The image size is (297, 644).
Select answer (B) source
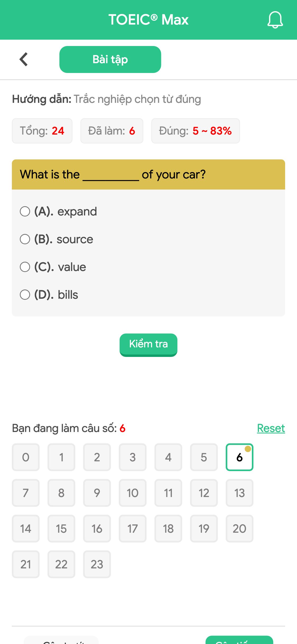click(56, 239)
